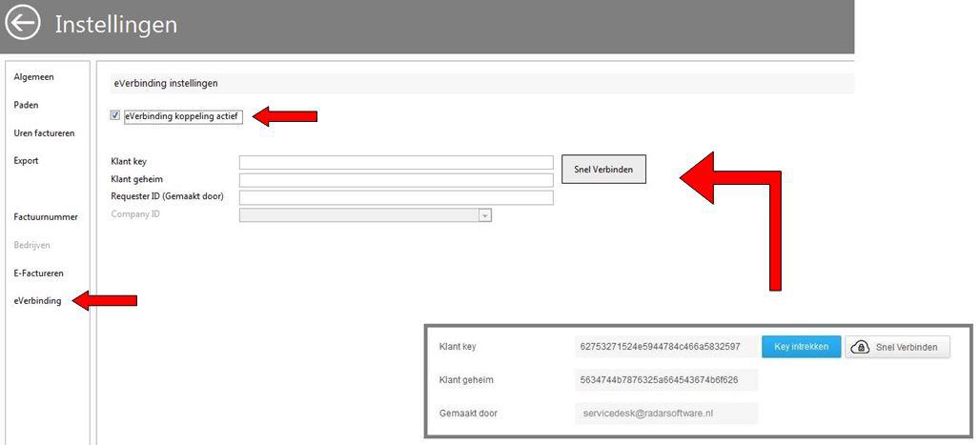Viewport: 980px width, 445px height.
Task: Open the Export settings section
Action: pos(27,161)
